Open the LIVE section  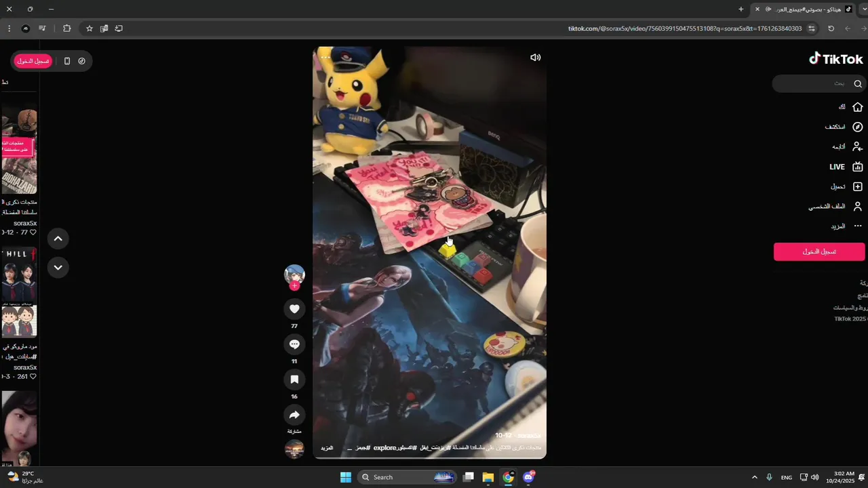pos(846,167)
